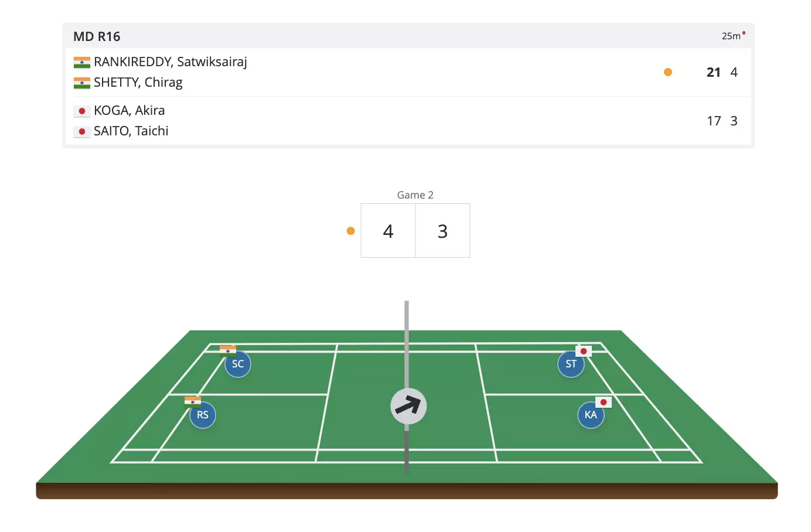The width and height of the screenshot is (811, 532).
Task: Click the SC player marker on court
Action: click(238, 364)
